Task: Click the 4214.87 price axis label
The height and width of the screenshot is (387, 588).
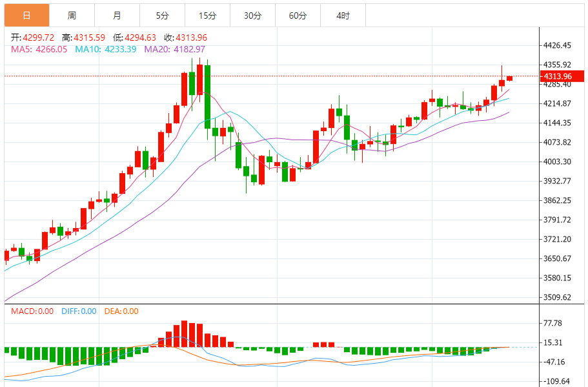Action: tap(557, 103)
